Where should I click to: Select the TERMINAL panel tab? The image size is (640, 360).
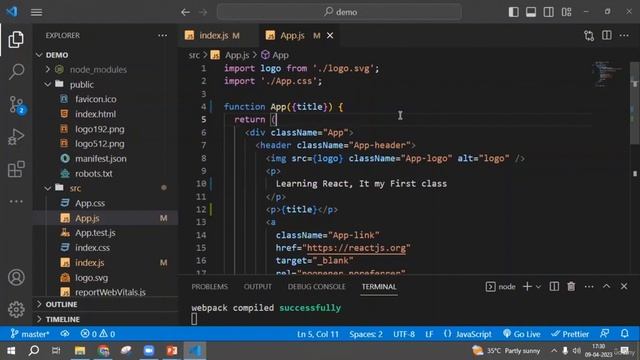pyautogui.click(x=379, y=287)
